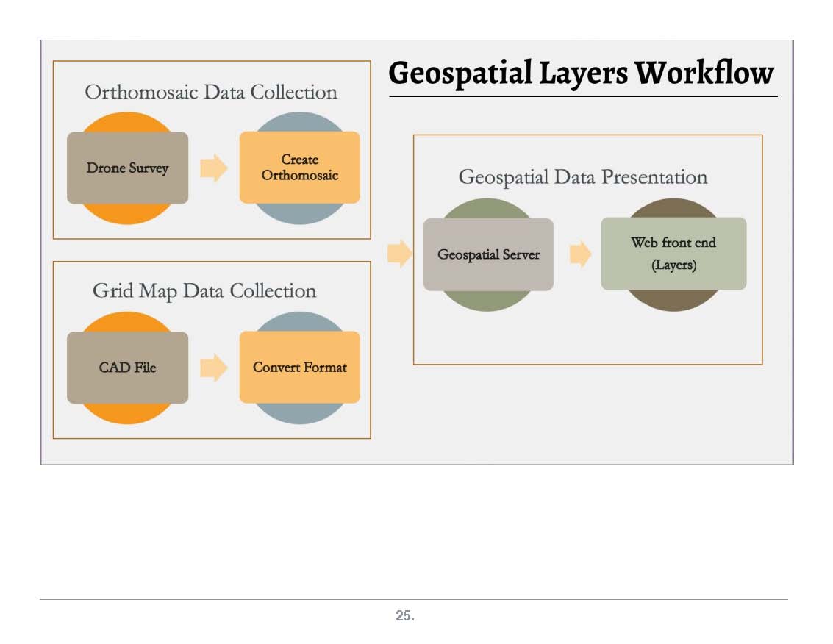Click the arrow between CAD File and Convert Format
The height and width of the screenshot is (644, 833).
pyautogui.click(x=213, y=367)
